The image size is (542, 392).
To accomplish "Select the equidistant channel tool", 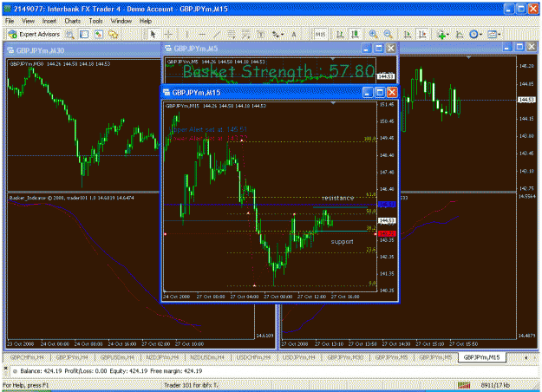I will point(232,34).
